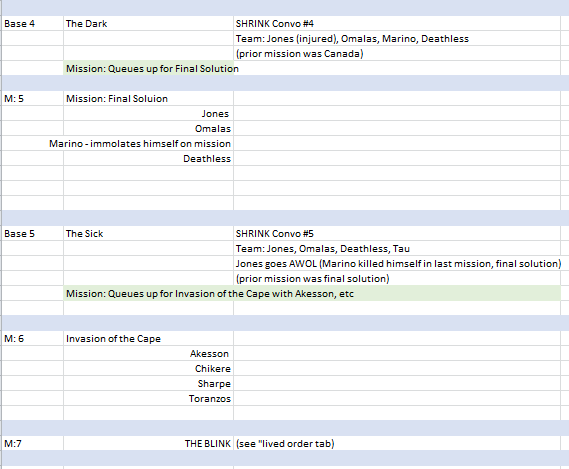The image size is (569, 469).
Task: Select the Akesson cell
Action: pyautogui.click(x=148, y=354)
